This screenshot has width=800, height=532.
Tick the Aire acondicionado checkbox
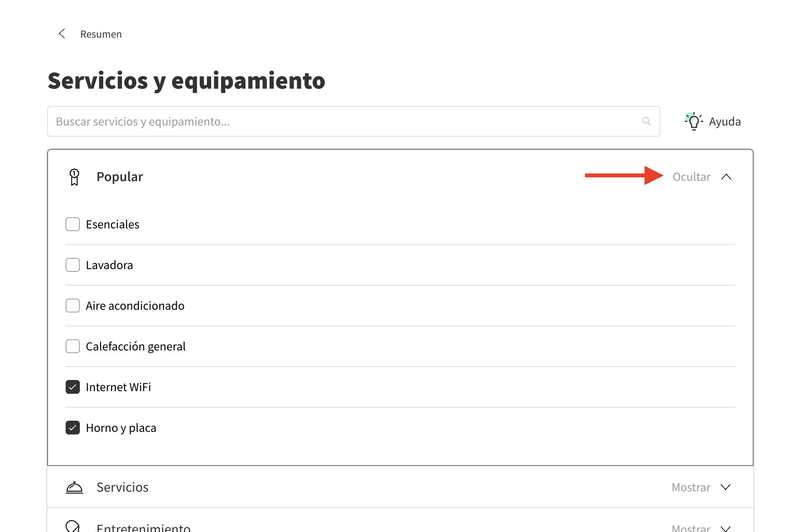pyautogui.click(x=73, y=306)
